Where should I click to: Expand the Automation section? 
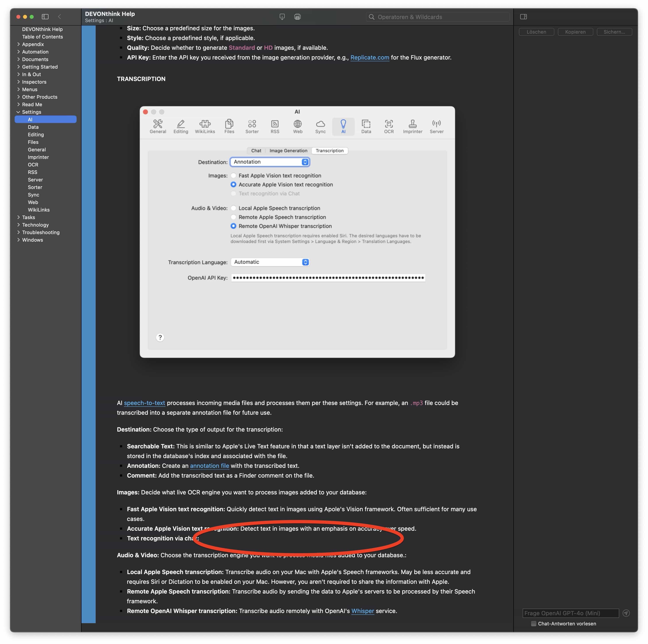coord(18,52)
